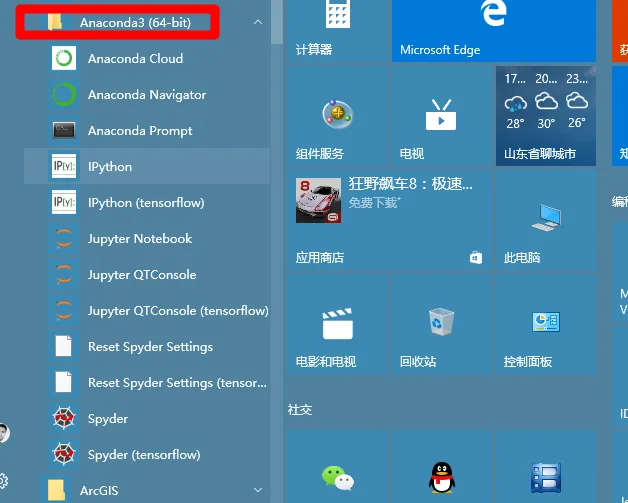Image resolution: width=628 pixels, height=503 pixels.
Task: Open the 控制面板 control panel tile
Action: point(546,324)
